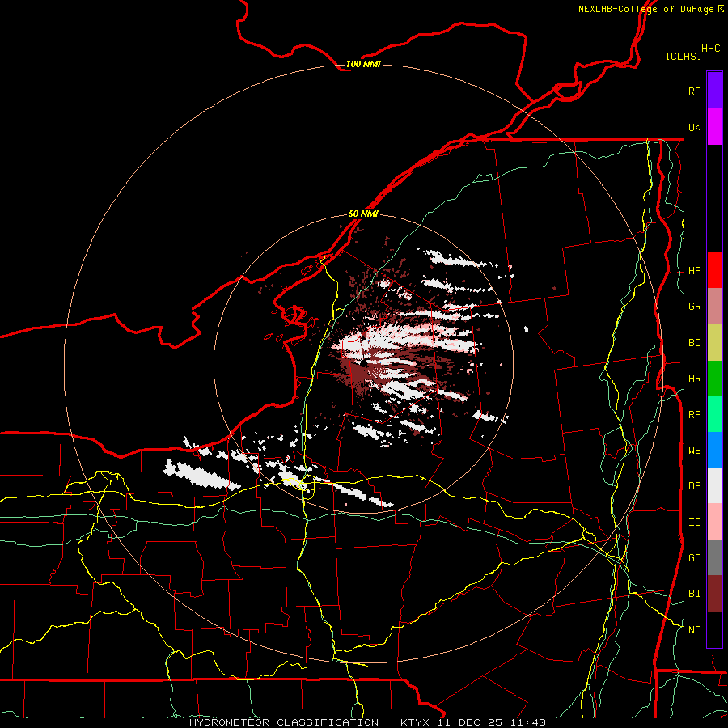
Task: Click the 50 NMI range ring label
Action: pyautogui.click(x=363, y=214)
